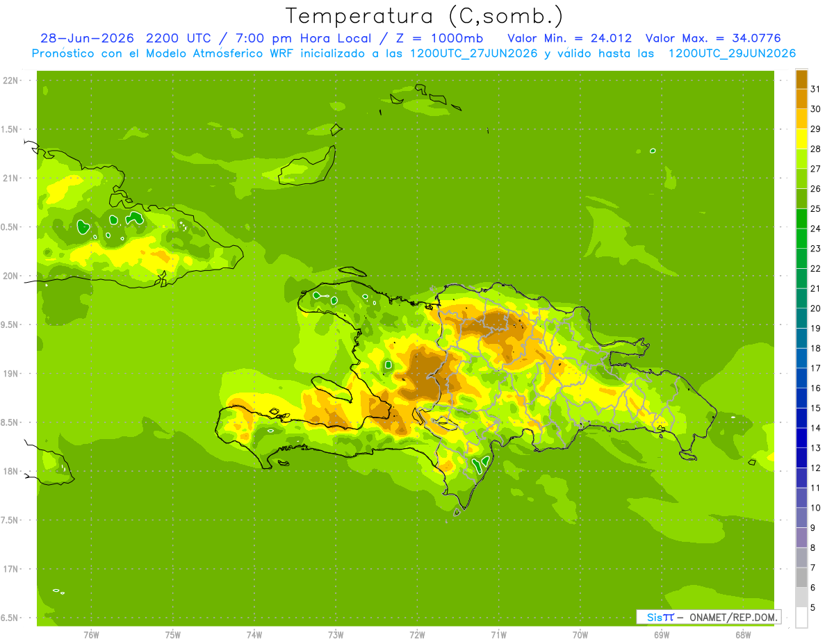Select the gray swatch between 6 and 7

coord(801,577)
